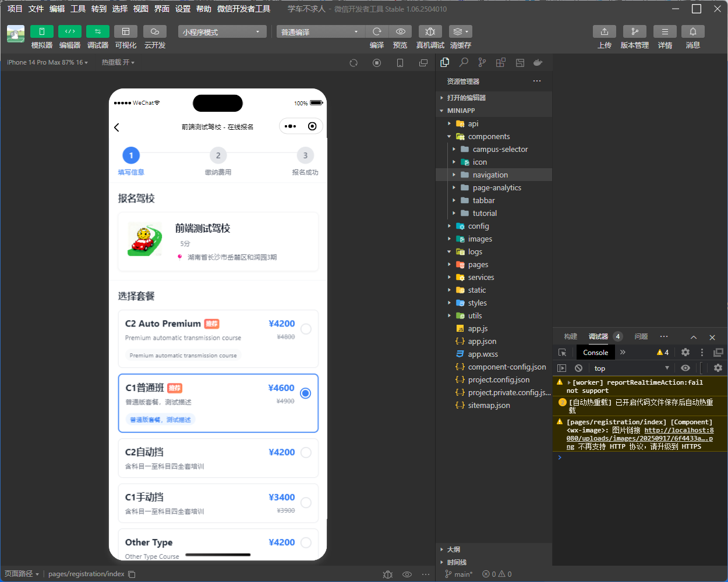Open 版本管理 version management
This screenshot has width=728, height=582.
[x=634, y=31]
